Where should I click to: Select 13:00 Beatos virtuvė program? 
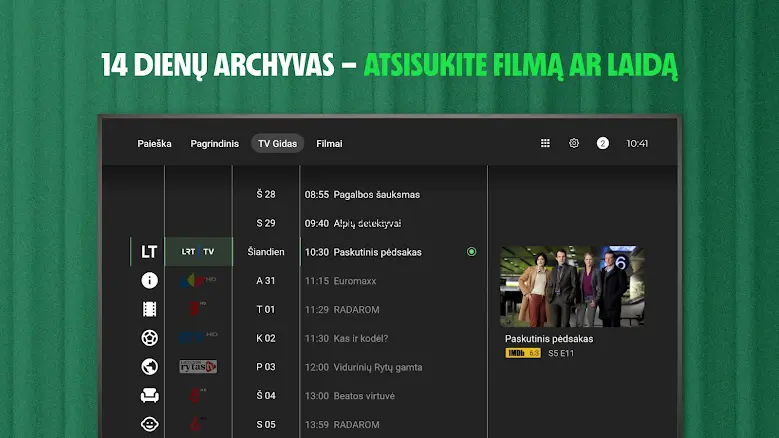coord(350,396)
